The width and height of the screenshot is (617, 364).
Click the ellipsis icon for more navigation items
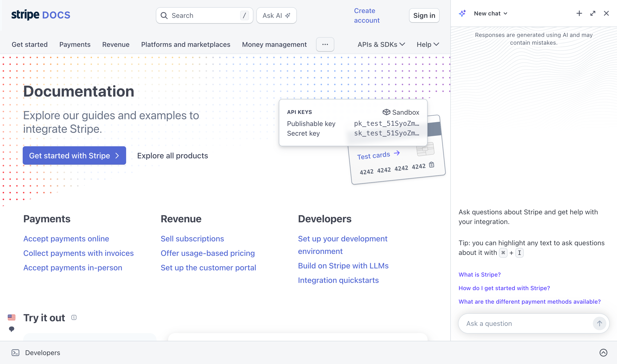pos(325,44)
